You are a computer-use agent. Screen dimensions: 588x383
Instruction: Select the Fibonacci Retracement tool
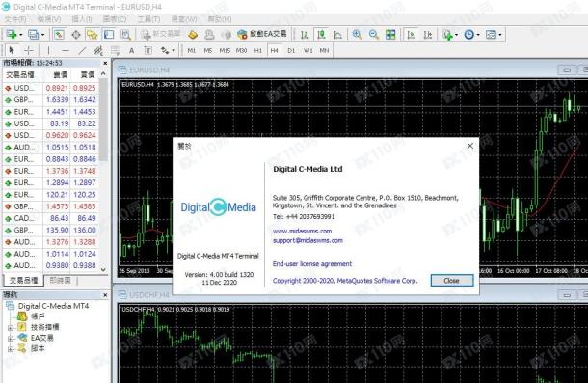tap(115, 50)
